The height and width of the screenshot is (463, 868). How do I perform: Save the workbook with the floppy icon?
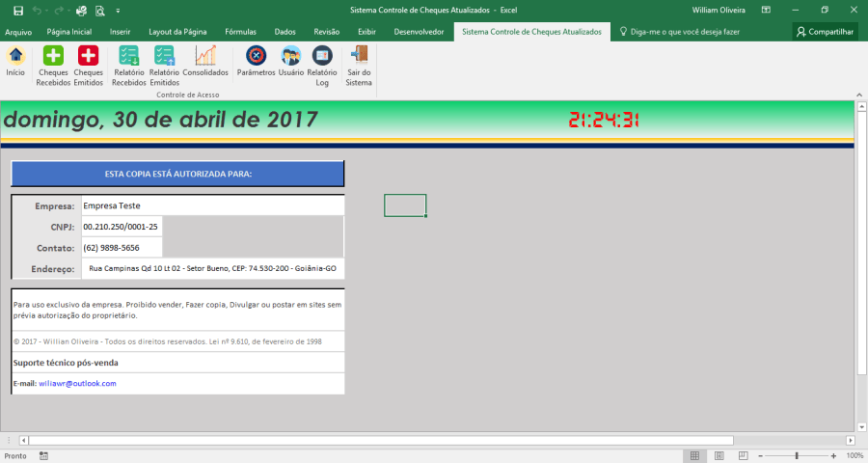[x=18, y=11]
